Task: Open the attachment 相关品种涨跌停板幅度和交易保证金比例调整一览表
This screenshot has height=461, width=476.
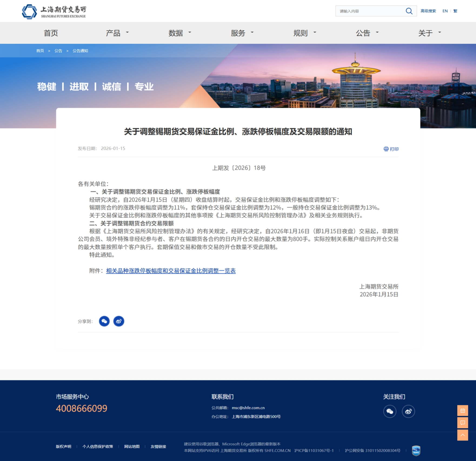Action: 171,271
